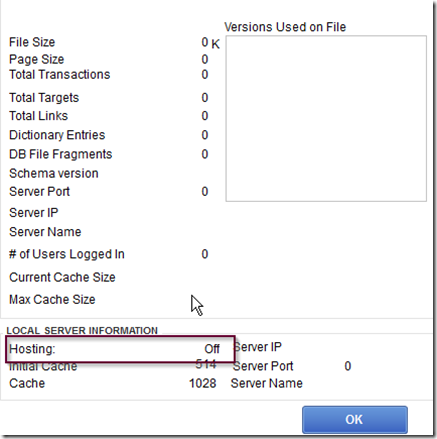This screenshot has width=437, height=439.
Task: Click the local Server Name label
Action: [267, 383]
